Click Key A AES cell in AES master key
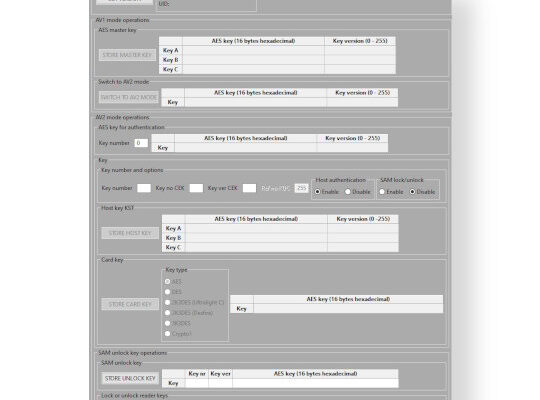The width and height of the screenshot is (540, 400). pos(253,50)
